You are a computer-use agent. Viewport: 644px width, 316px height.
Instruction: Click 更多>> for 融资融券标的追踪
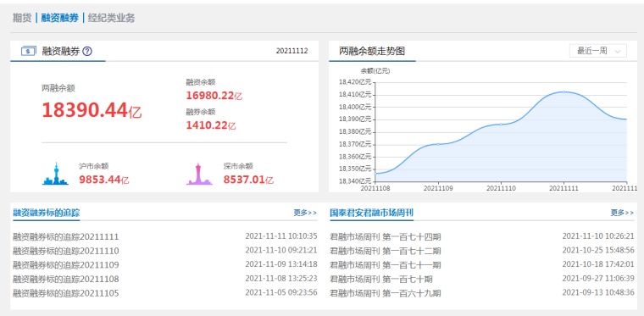pyautogui.click(x=305, y=213)
